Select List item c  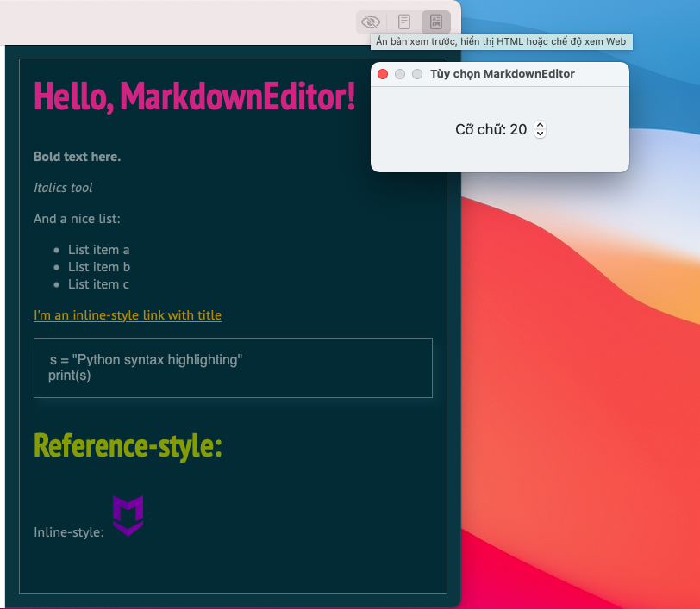(98, 284)
